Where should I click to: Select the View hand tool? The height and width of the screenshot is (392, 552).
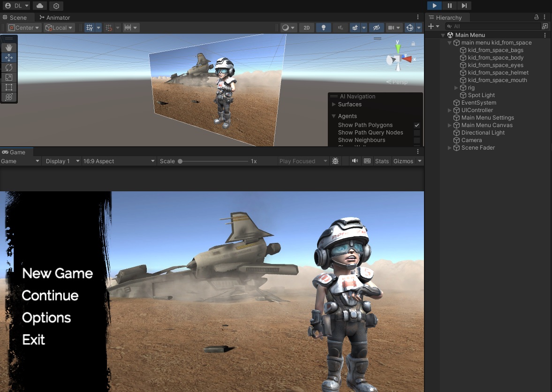coord(8,47)
